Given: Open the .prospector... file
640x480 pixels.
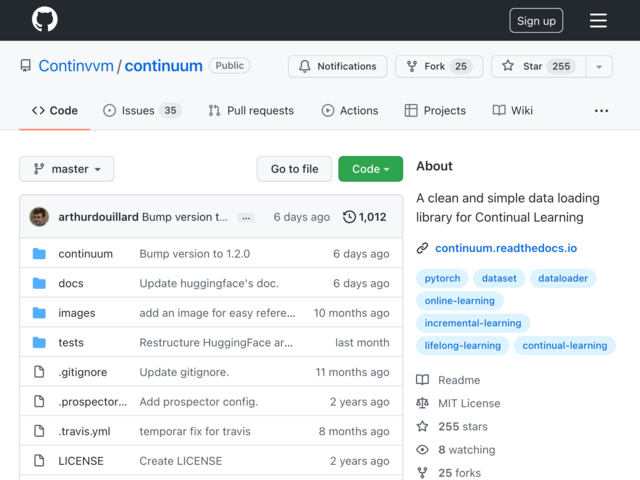Looking at the screenshot, I should point(93,402).
